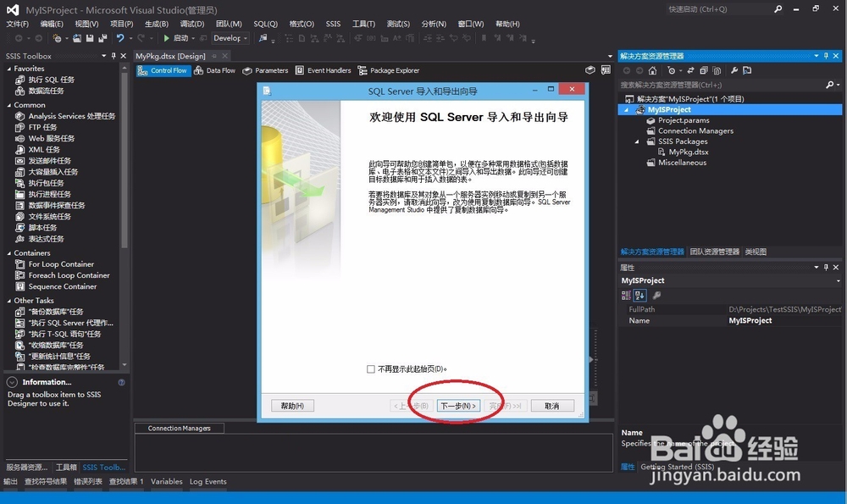Open the SQL(Q) menu

[265, 24]
